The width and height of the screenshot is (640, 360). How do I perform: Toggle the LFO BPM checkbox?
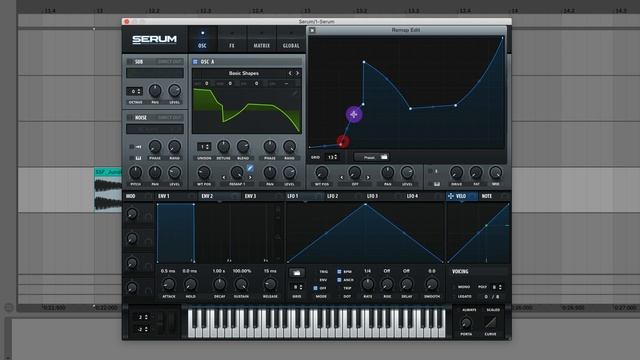tap(339, 271)
